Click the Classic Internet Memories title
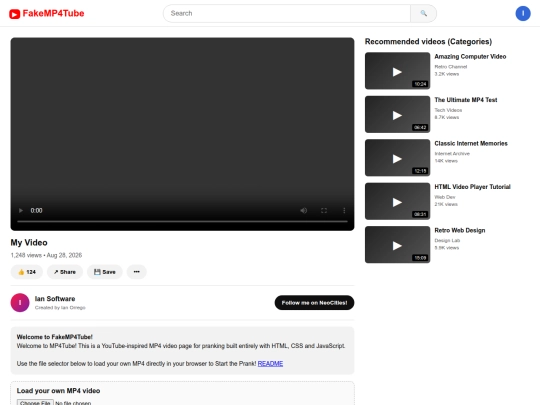 (x=471, y=143)
